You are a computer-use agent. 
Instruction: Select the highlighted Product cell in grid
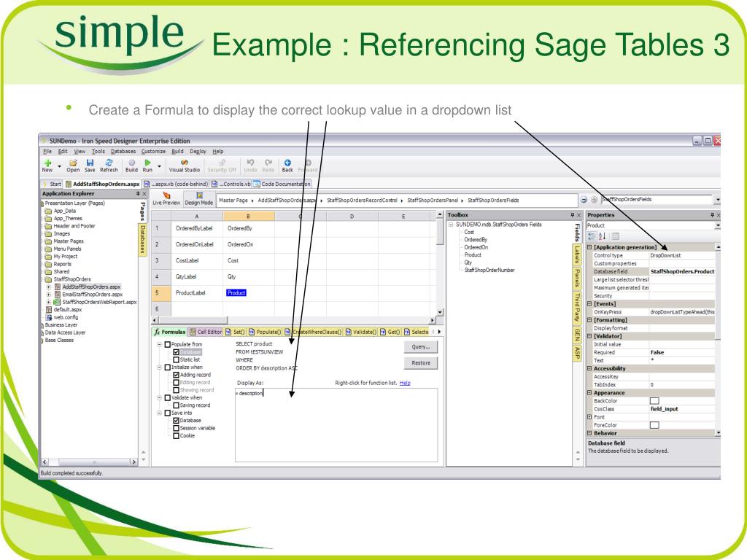tap(236, 293)
